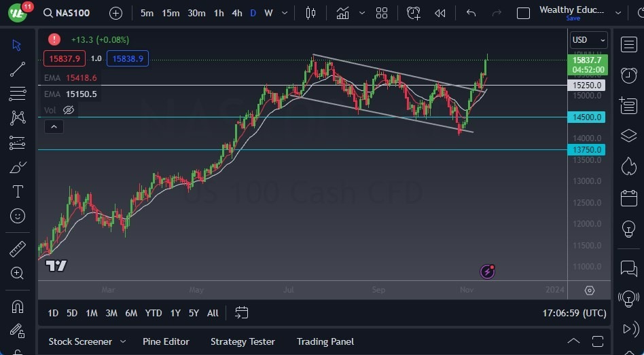This screenshot has height=355, width=644.
Task: Add a symbol to compare
Action: coord(115,13)
